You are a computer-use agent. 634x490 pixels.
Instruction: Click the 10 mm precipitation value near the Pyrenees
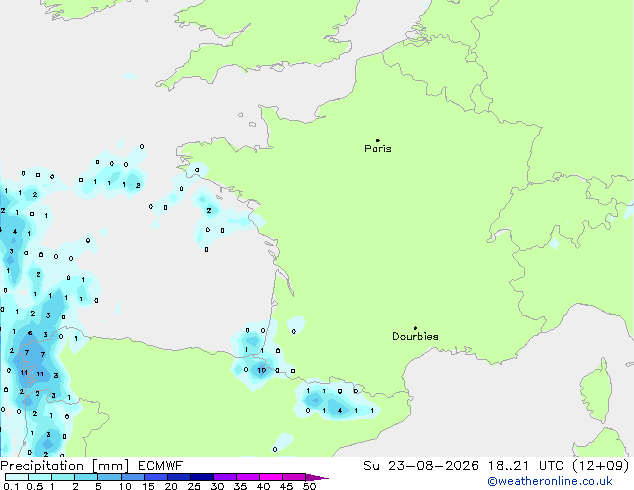coord(262,370)
